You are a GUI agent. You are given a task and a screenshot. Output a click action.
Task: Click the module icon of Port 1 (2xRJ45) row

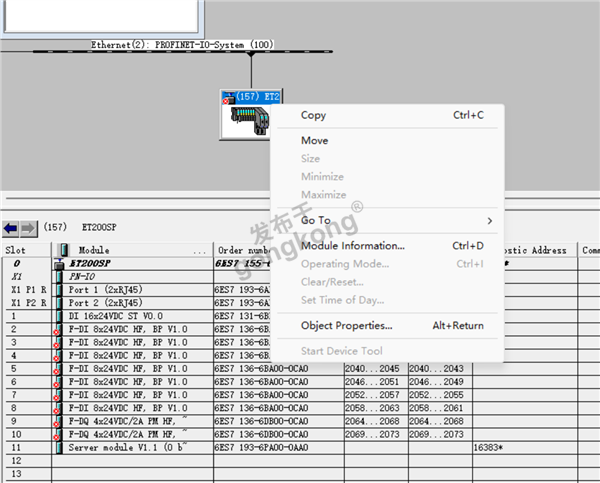click(59, 290)
